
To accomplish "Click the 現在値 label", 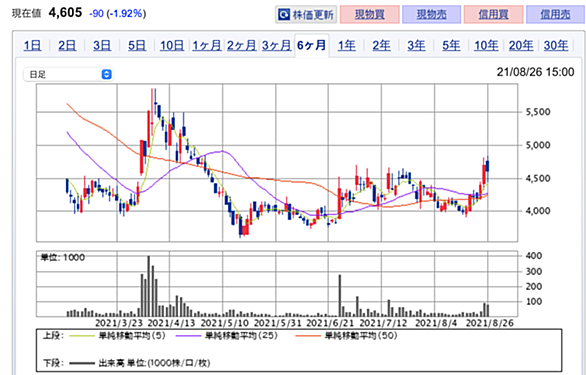I will coord(26,14).
